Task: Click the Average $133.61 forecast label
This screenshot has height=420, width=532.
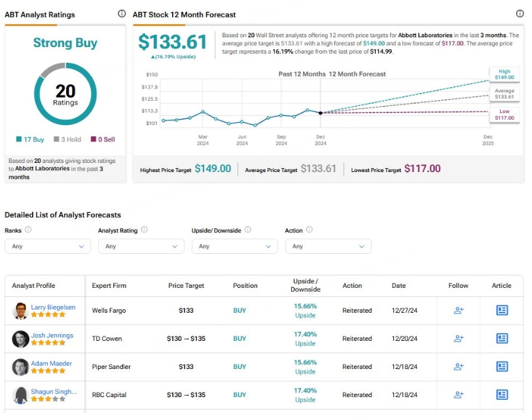Action: 504,94
